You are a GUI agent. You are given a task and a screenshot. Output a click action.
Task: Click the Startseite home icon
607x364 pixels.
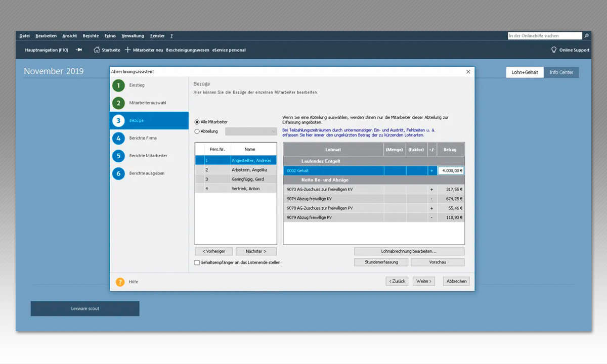[x=97, y=50]
